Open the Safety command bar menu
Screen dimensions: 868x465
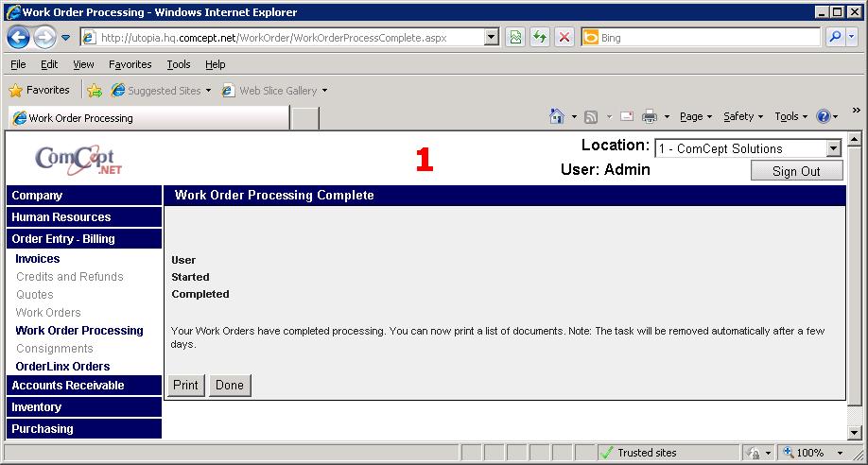click(x=742, y=116)
